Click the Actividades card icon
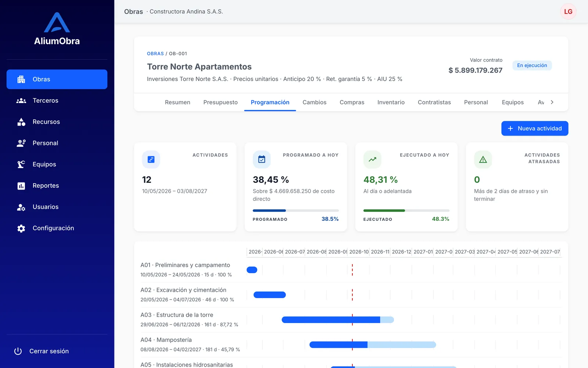Viewport: 588px width, 368px height. coord(151,159)
